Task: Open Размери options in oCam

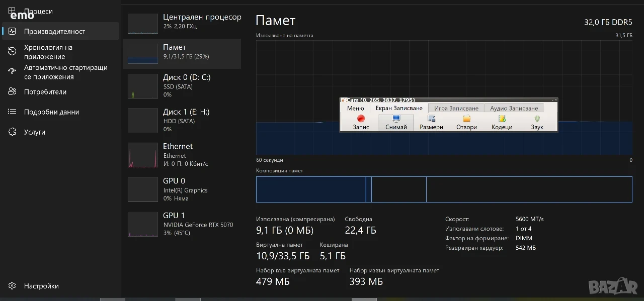Action: tap(431, 122)
